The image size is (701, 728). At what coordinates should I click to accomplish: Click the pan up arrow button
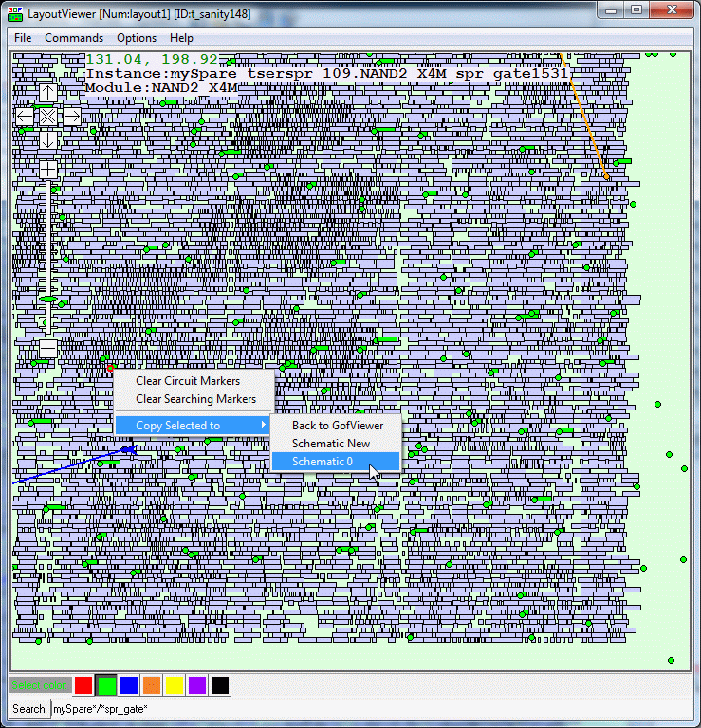[47, 93]
